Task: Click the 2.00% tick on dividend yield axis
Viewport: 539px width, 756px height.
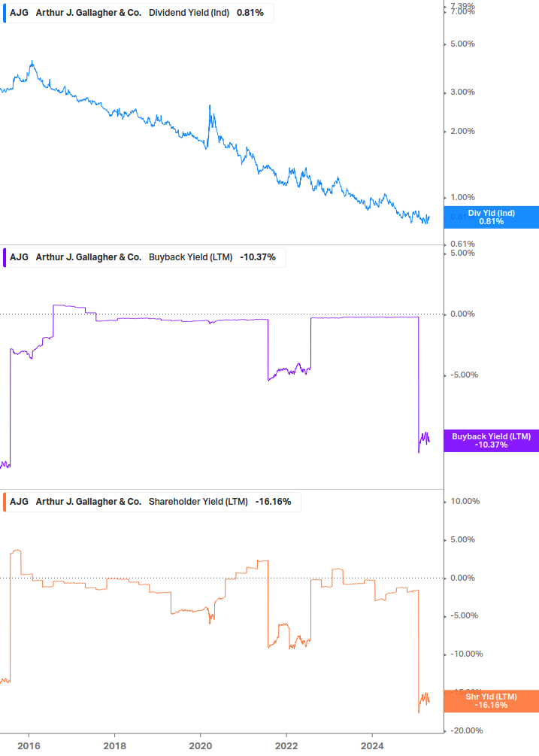Action: point(462,131)
